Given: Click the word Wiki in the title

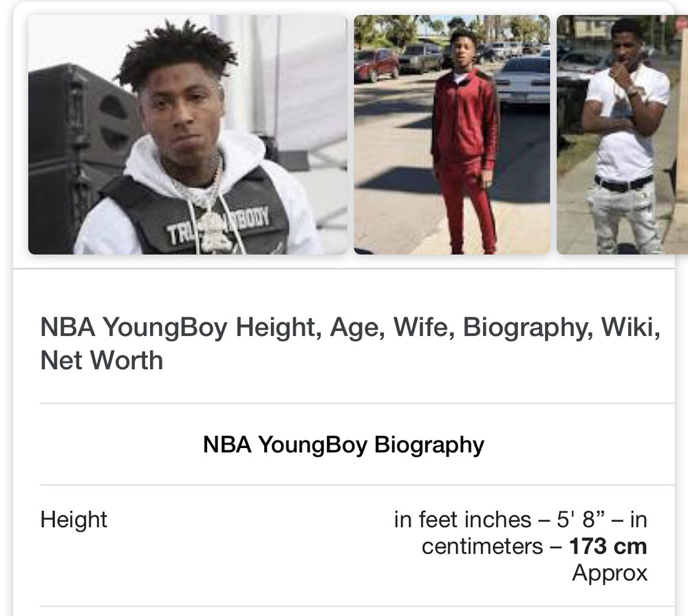Looking at the screenshot, I should tap(630, 328).
